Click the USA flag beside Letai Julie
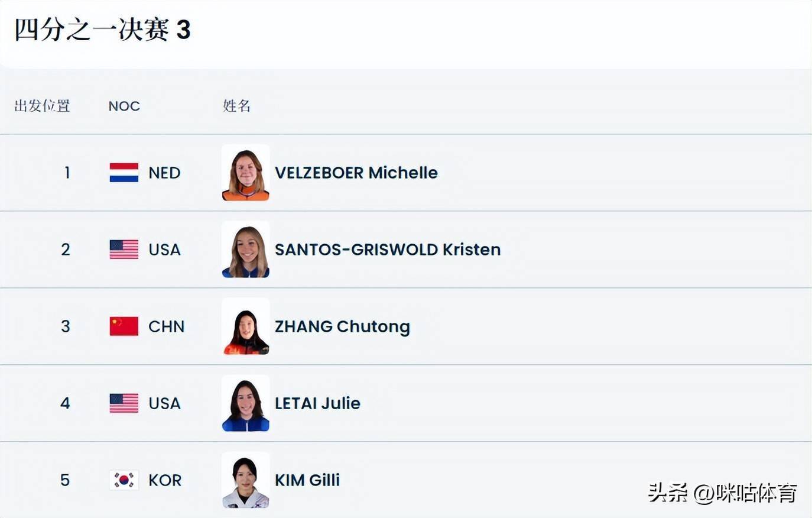This screenshot has height=518, width=812. pyautogui.click(x=124, y=403)
